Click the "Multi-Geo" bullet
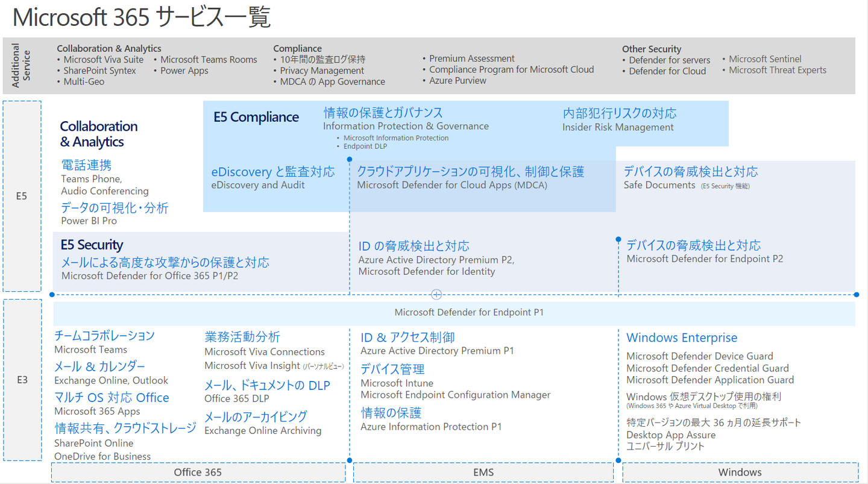Screen dimensions: 868x484 click(x=84, y=81)
